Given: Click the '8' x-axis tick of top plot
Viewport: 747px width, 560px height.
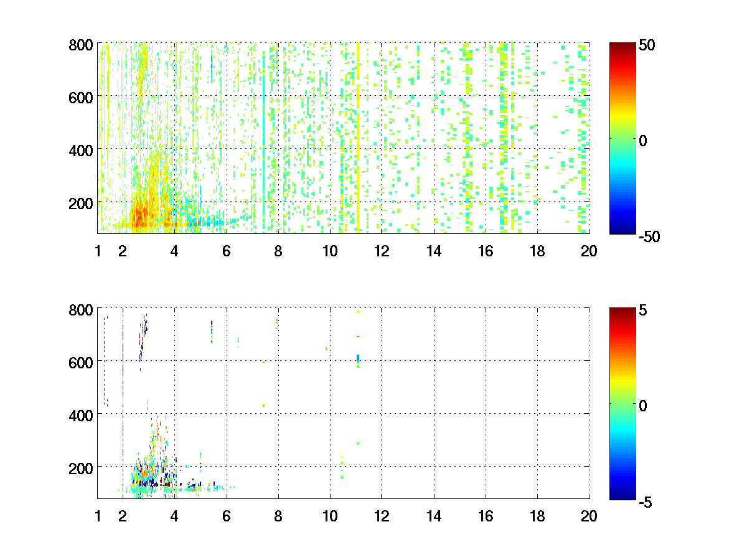Looking at the screenshot, I should click(x=278, y=251).
